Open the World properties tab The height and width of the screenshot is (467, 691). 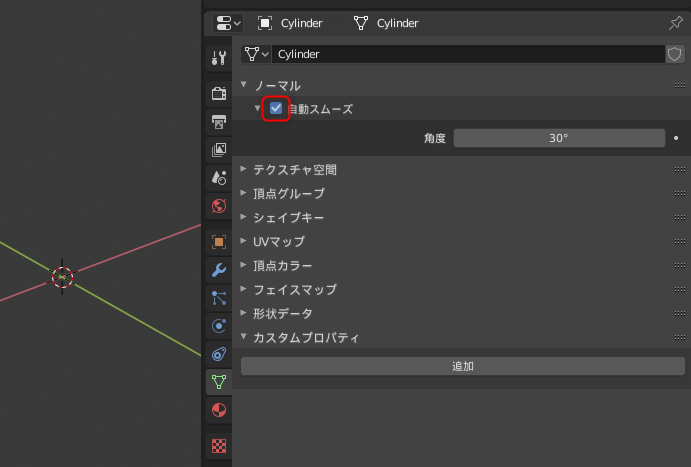(219, 206)
